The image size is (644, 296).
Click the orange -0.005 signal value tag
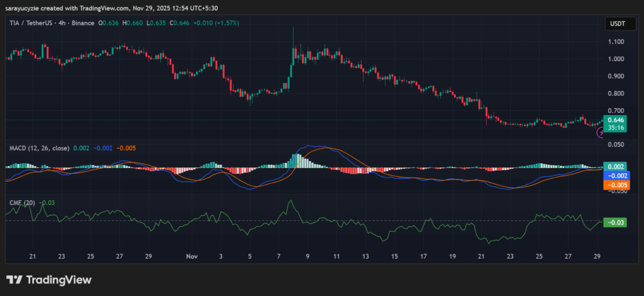(614, 185)
